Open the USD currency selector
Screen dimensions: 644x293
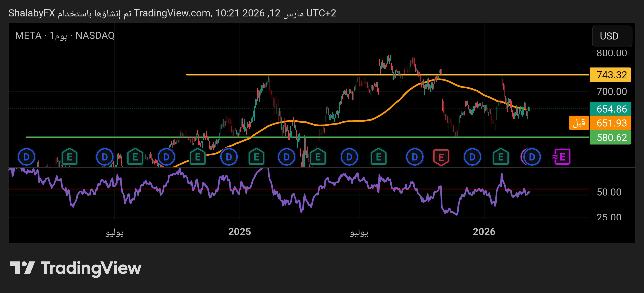coord(612,36)
